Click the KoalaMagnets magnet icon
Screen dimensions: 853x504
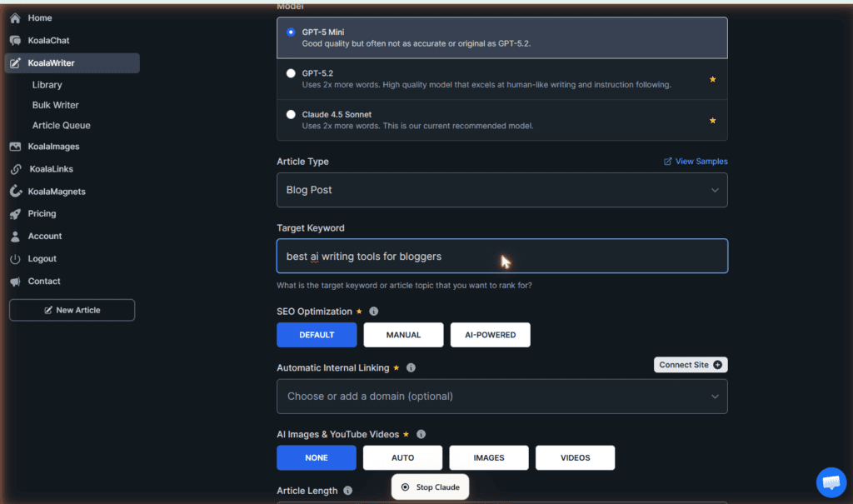16,191
